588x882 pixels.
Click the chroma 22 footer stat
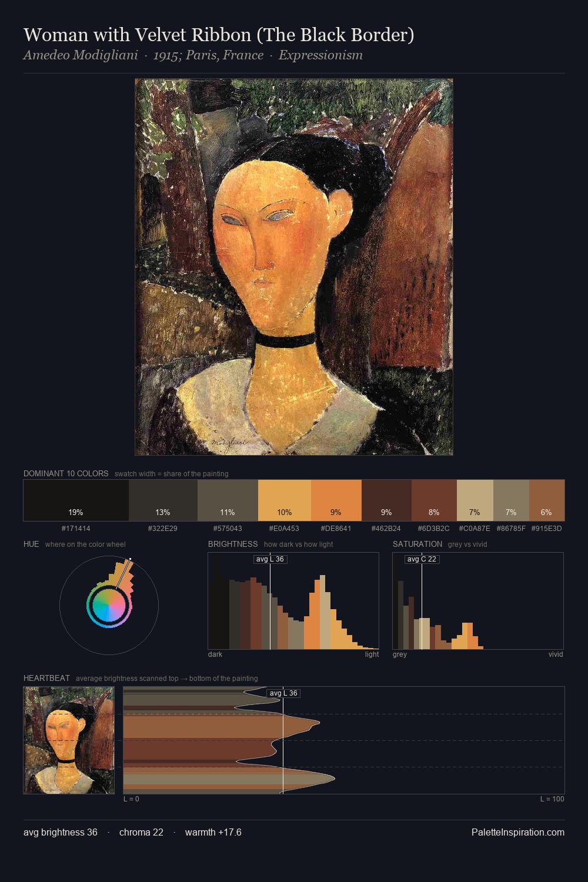tap(141, 832)
